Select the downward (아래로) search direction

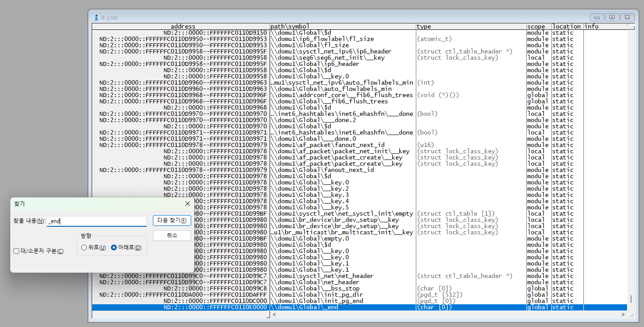[114, 248]
